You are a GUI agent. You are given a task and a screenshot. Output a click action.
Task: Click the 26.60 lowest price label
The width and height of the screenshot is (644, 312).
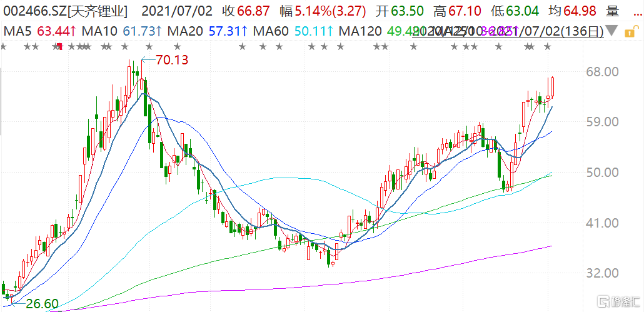pyautogui.click(x=43, y=304)
